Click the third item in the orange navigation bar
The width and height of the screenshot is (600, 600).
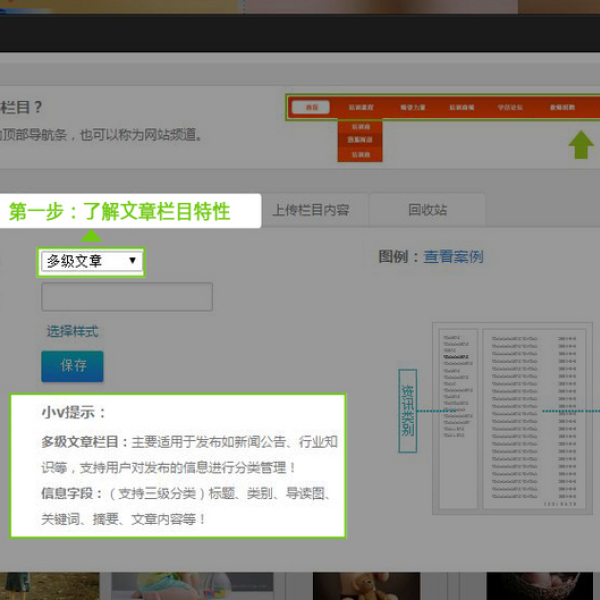click(x=412, y=107)
